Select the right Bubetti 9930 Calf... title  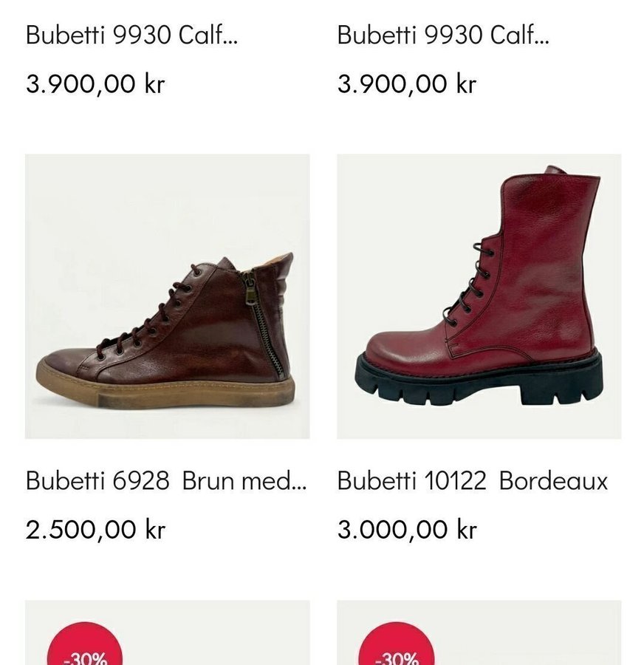tap(442, 35)
